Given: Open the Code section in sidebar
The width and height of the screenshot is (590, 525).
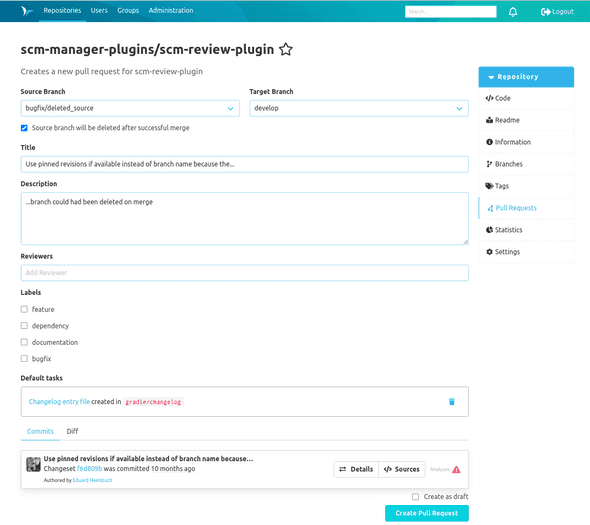Looking at the screenshot, I should click(526, 98).
